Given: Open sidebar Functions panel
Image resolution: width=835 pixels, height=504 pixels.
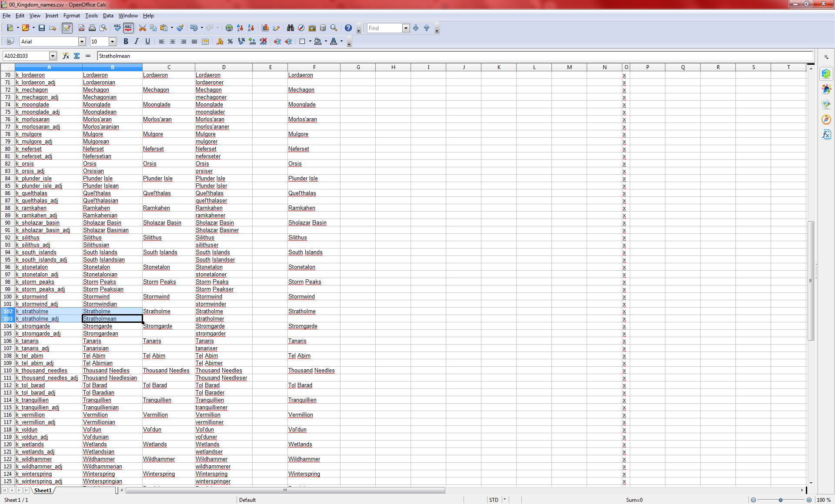Looking at the screenshot, I should pos(826,135).
